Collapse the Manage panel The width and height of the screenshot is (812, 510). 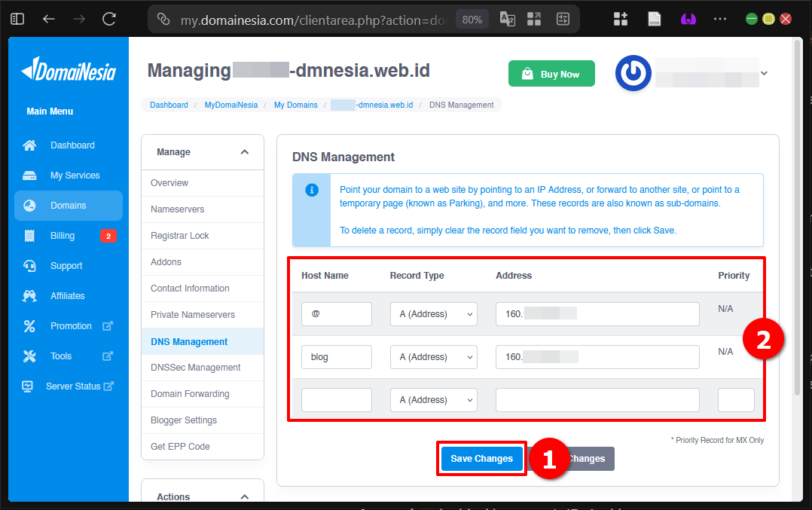[x=244, y=151]
